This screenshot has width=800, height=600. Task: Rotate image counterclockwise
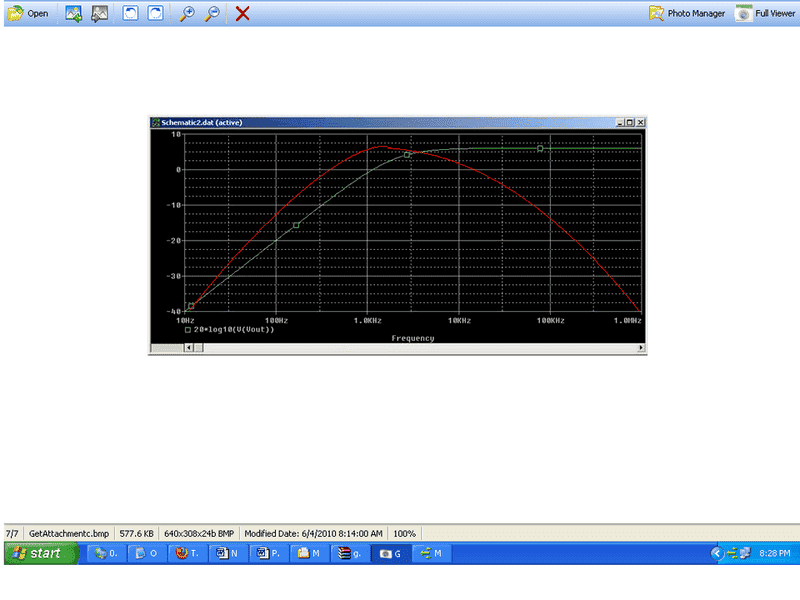click(x=131, y=14)
